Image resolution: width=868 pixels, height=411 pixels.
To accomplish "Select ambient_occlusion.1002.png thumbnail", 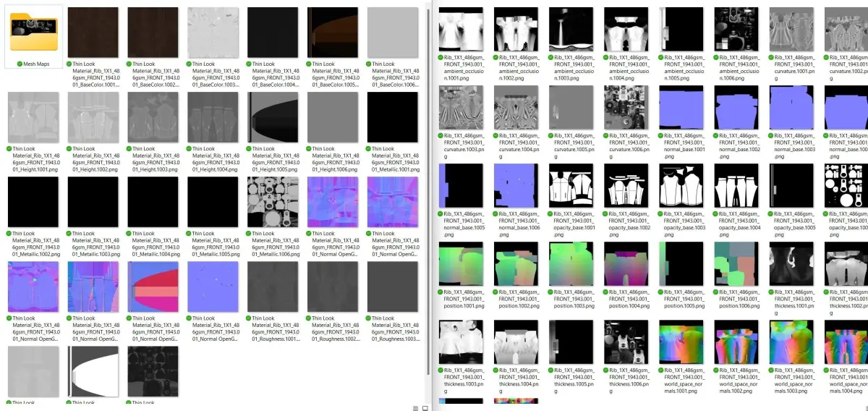I will click(517, 29).
